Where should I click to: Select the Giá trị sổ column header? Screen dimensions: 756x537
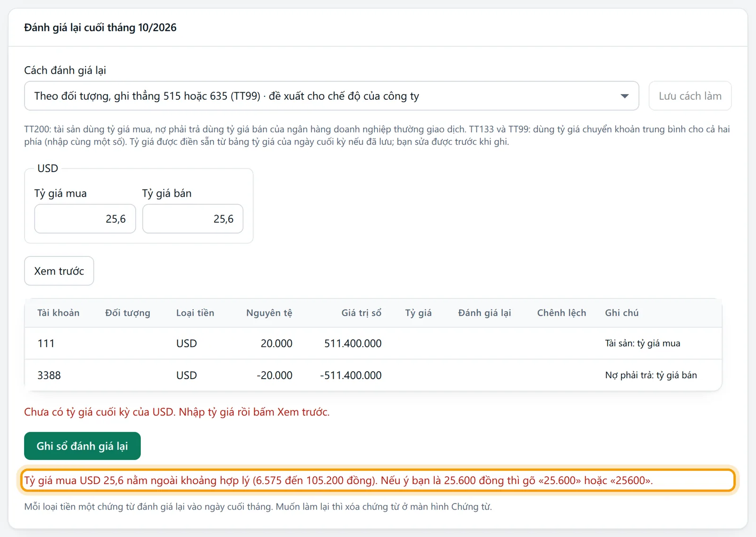[361, 313]
